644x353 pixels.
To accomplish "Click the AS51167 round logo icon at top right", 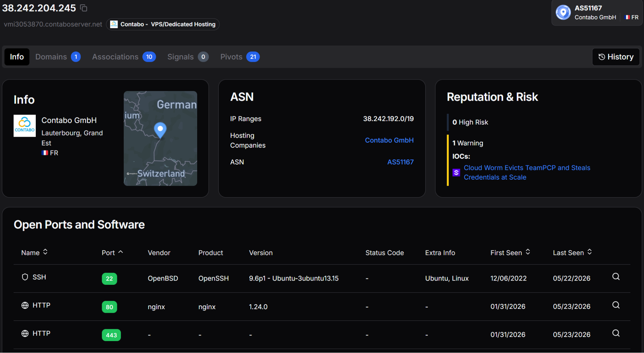I will 563,13.
